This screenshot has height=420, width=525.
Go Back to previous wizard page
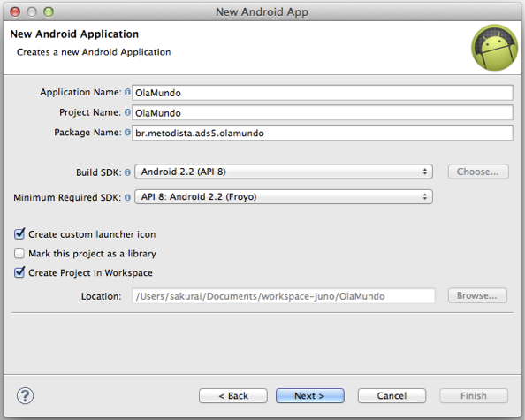(233, 396)
